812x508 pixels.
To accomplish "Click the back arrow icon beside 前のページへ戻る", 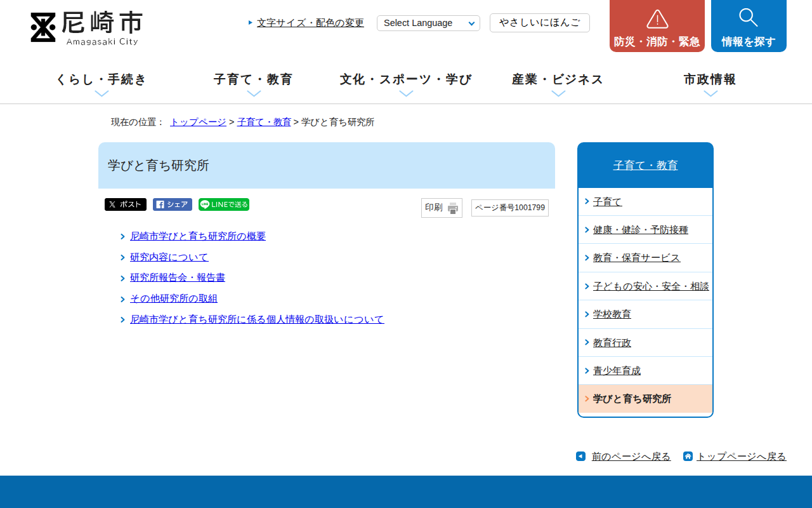I will [x=580, y=456].
